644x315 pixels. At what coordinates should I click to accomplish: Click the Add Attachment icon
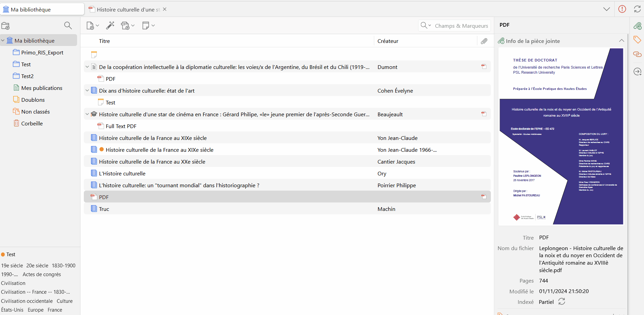(126, 25)
